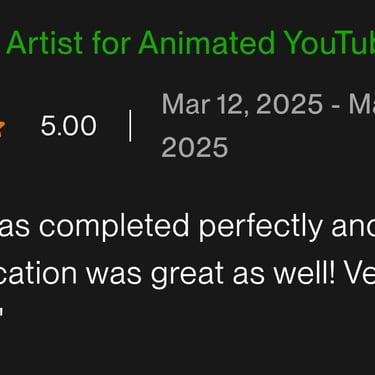Click the word "Artist" in the job title
Viewport: 375px width, 375px height.
tap(45, 43)
